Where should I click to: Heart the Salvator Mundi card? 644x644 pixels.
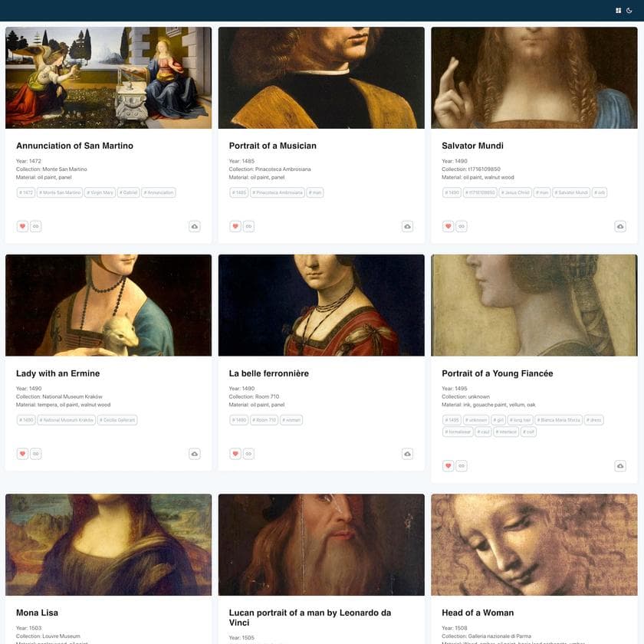pos(448,226)
